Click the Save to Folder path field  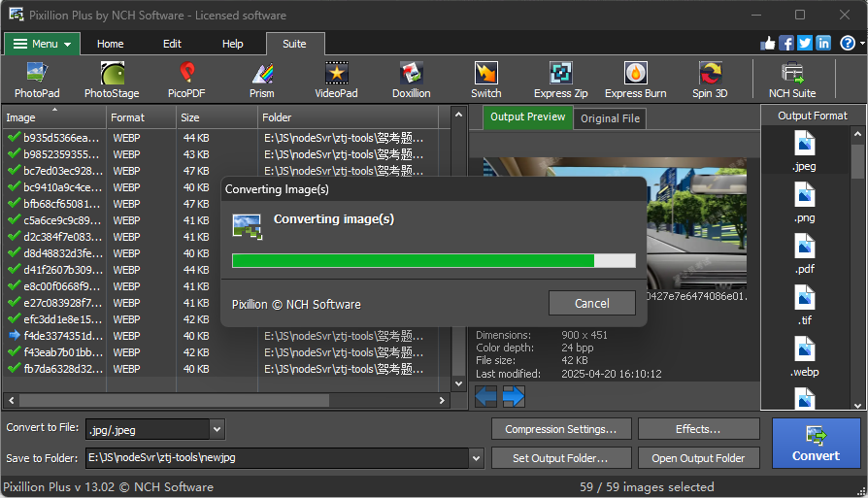pyautogui.click(x=278, y=458)
